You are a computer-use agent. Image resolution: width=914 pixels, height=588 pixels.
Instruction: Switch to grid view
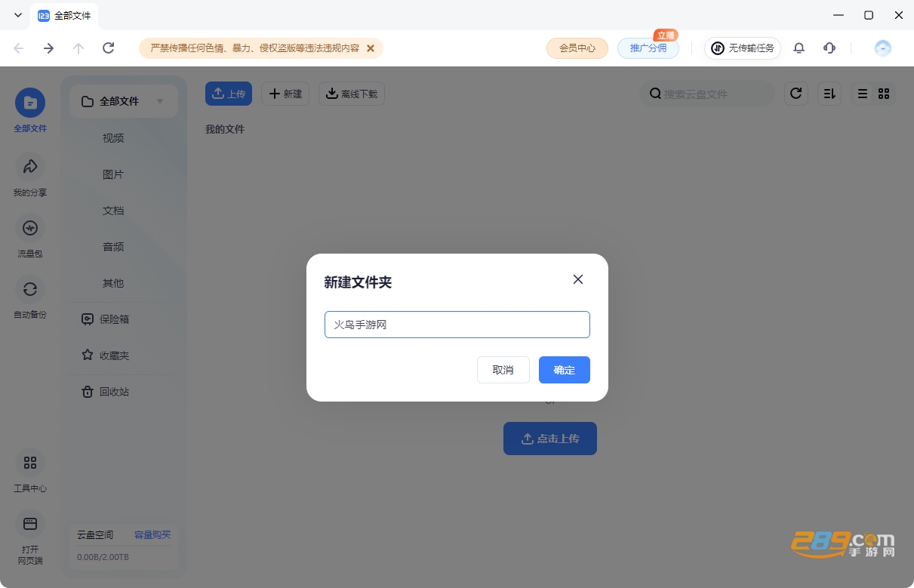(884, 94)
